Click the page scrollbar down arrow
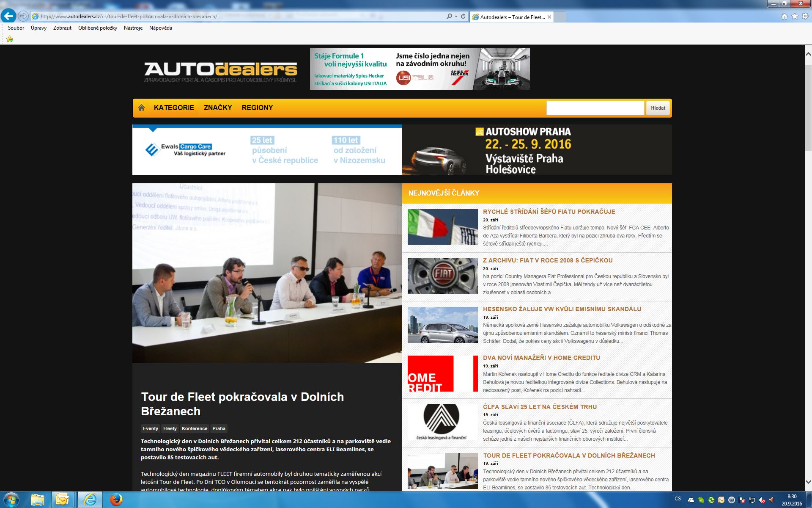This screenshot has width=812, height=508. click(x=808, y=482)
